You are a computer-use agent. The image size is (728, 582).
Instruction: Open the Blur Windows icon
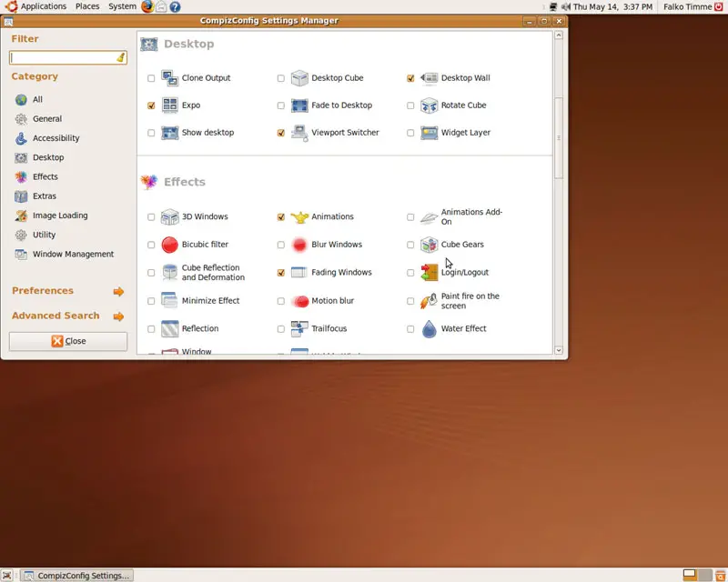[299, 245]
